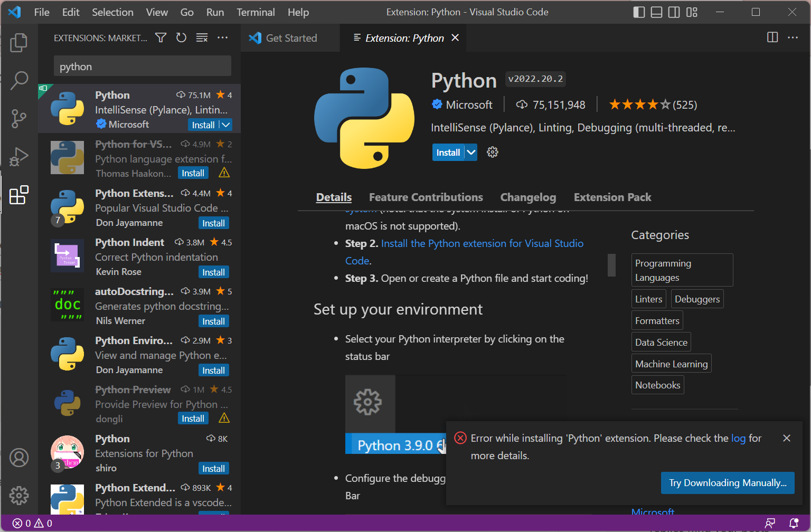The image size is (811, 532).
Task: Clear extensions search results icon
Action: [202, 37]
